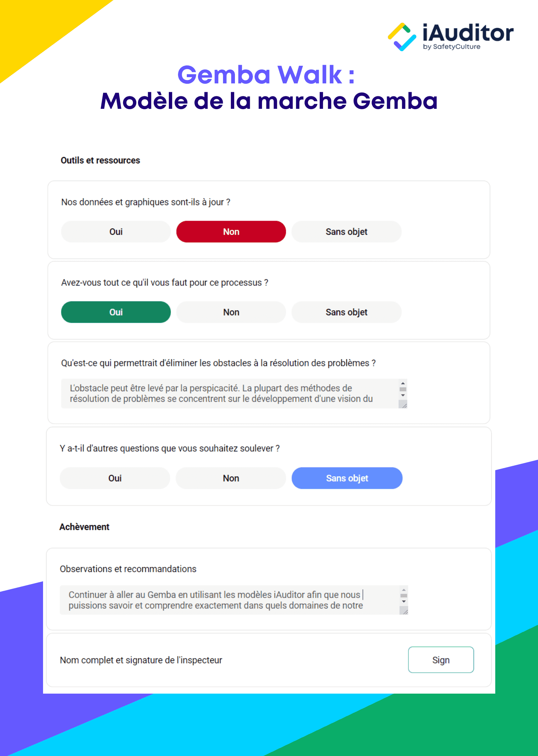Click inside the observations text field
Image resolution: width=538 pixels, height=756 pixels.
pyautogui.click(x=220, y=600)
